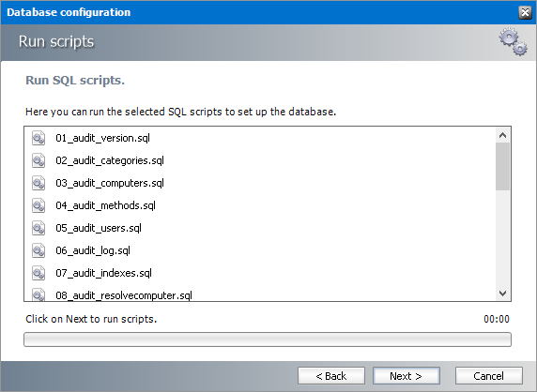Click the script list scrollbar thumb
Screen dimensions: 537x392
tap(502, 166)
